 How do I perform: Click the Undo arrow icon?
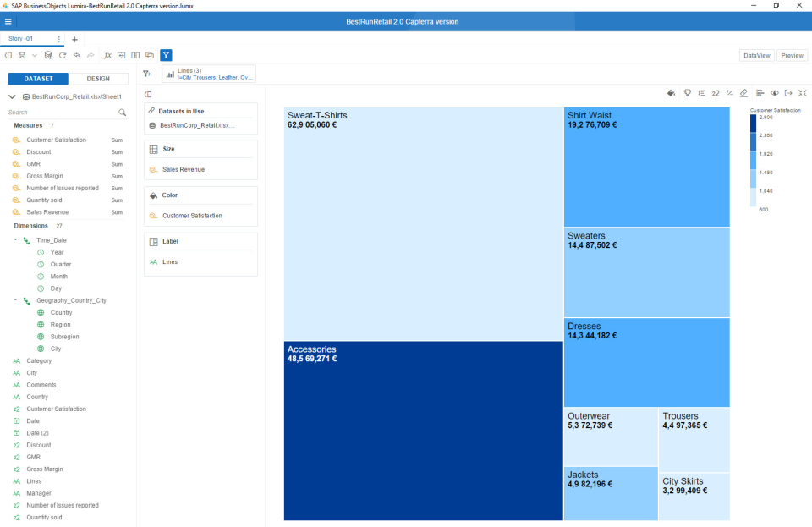(77, 54)
